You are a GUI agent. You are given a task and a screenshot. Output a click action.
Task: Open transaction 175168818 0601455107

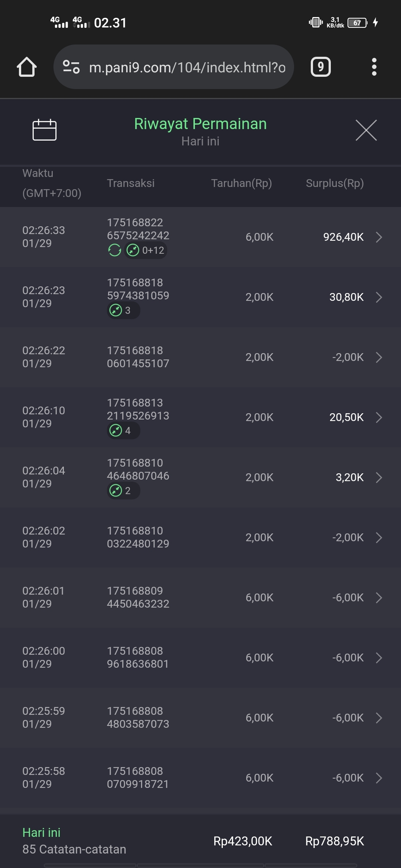138,357
